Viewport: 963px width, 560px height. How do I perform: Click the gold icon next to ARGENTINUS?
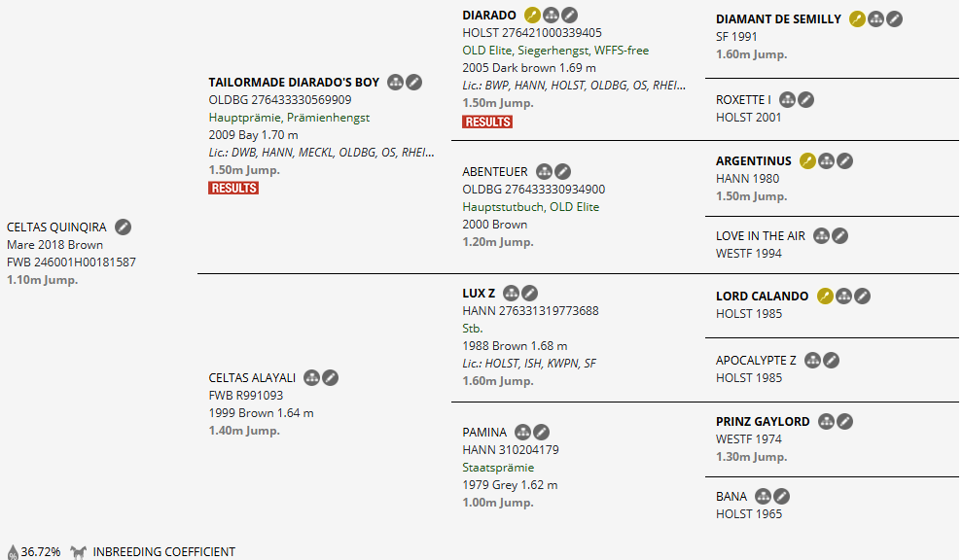[807, 160]
